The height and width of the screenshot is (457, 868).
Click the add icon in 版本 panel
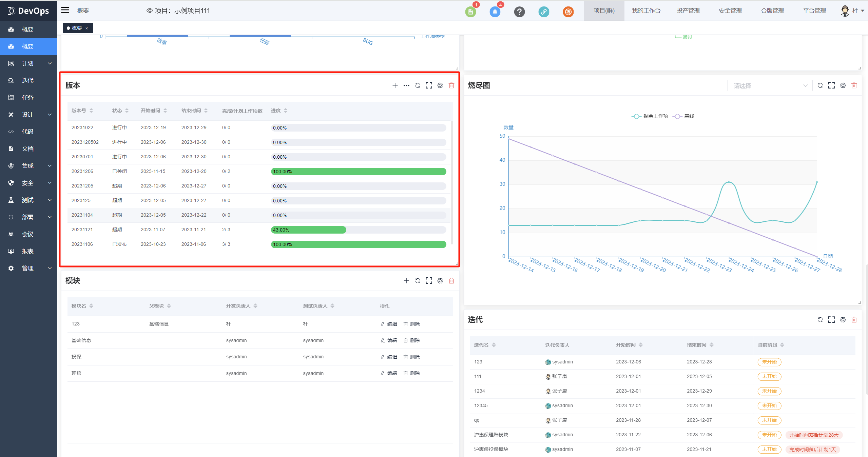tap(395, 85)
